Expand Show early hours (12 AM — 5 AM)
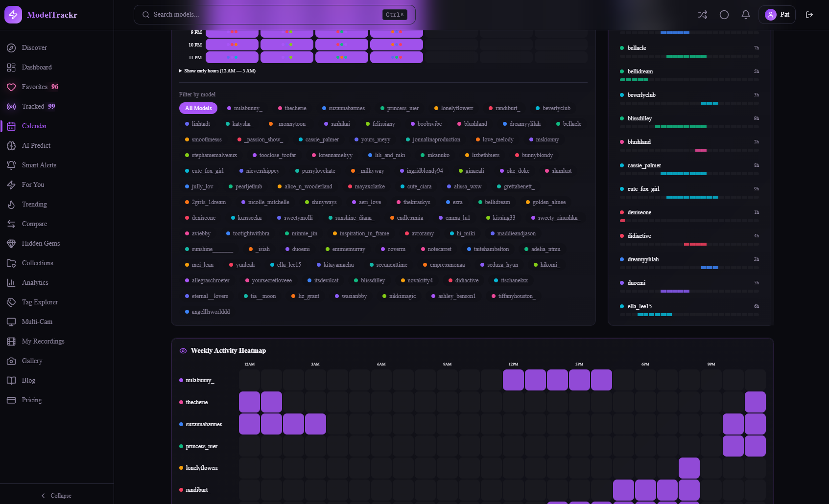 [217, 70]
